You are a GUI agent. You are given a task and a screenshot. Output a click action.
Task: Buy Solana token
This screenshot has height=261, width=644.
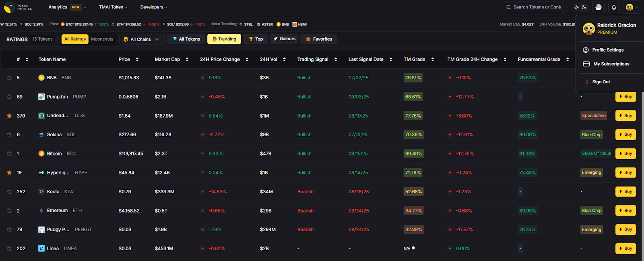626,135
